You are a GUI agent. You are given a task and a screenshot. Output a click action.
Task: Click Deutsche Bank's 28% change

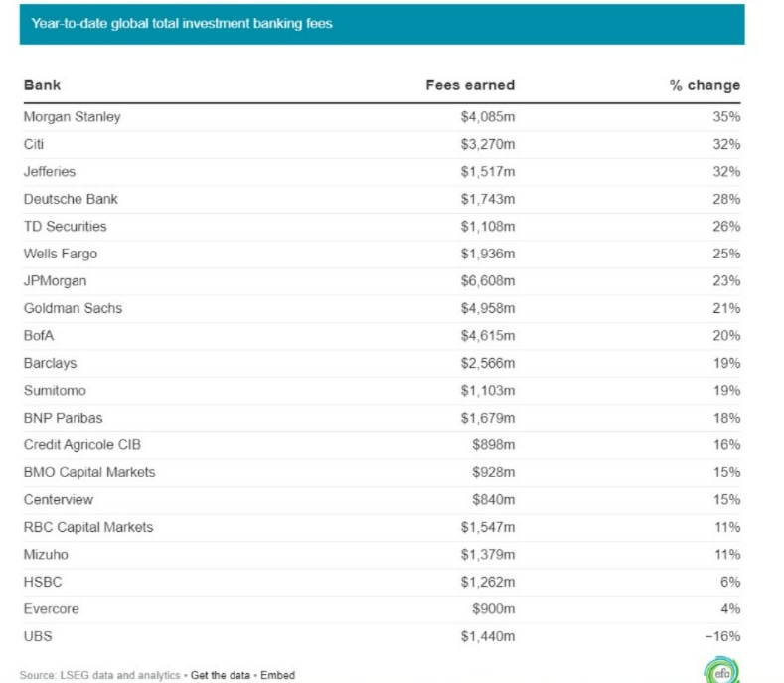pos(726,199)
